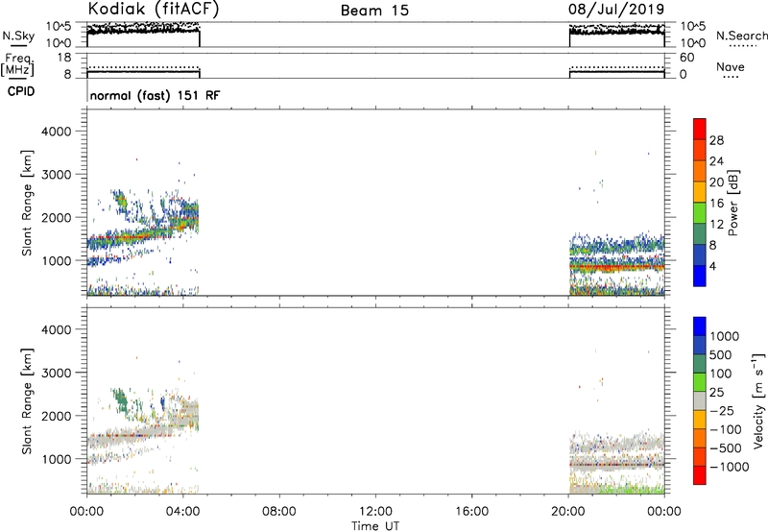This screenshot has height=532, width=768.
Task: Click the '18' frequency axis tick
Action: pos(64,58)
